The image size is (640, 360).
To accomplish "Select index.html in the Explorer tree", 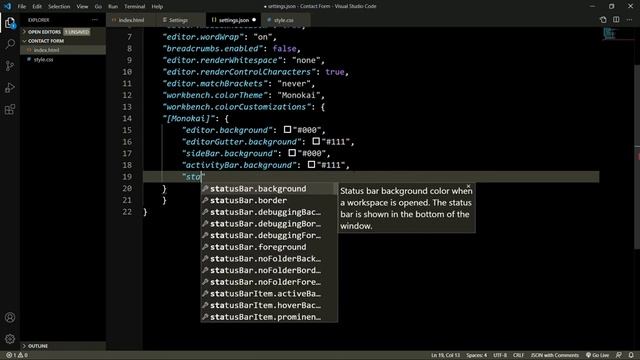I will (63, 50).
